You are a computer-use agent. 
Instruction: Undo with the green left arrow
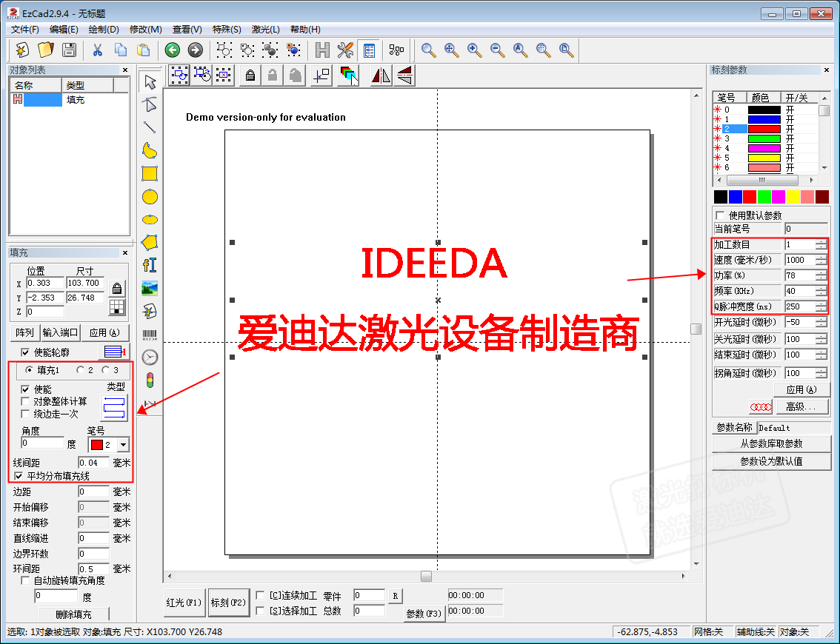[x=172, y=50]
